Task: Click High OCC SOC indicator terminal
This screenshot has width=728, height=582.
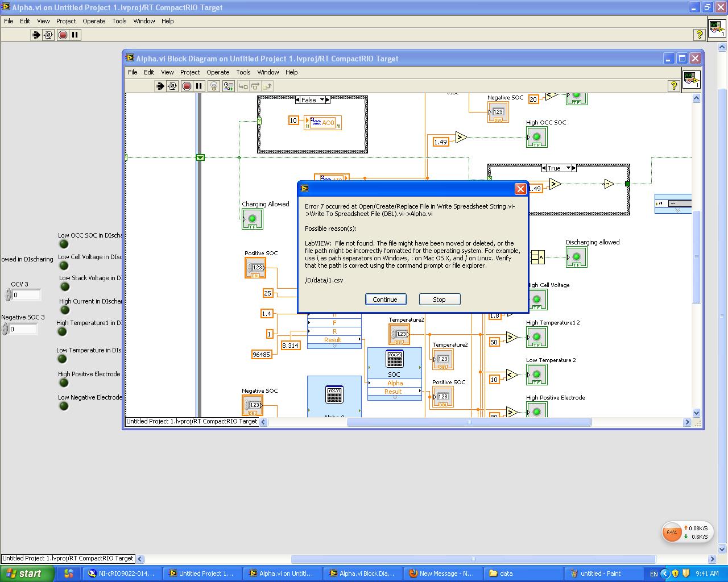Action: coord(536,137)
